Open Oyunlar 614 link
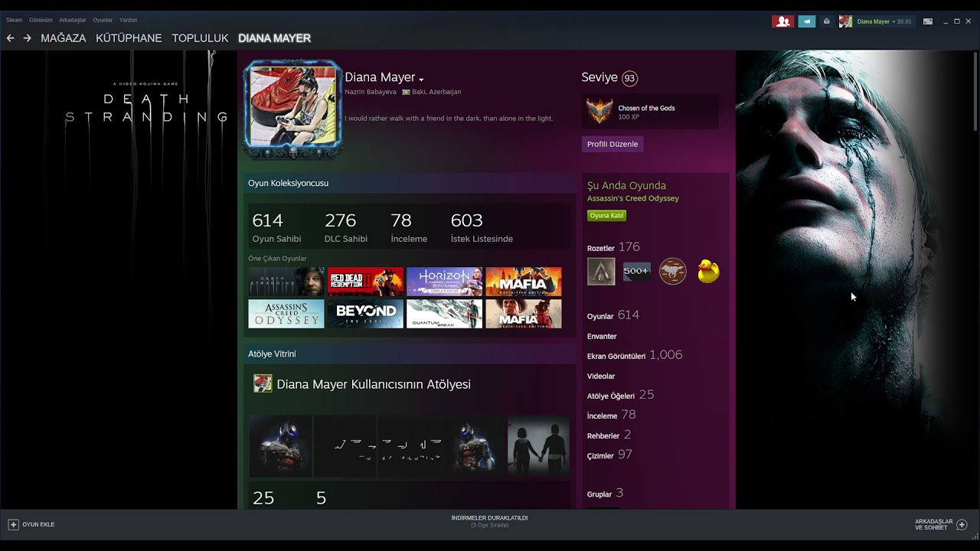This screenshot has height=551, width=980. pyautogui.click(x=612, y=315)
